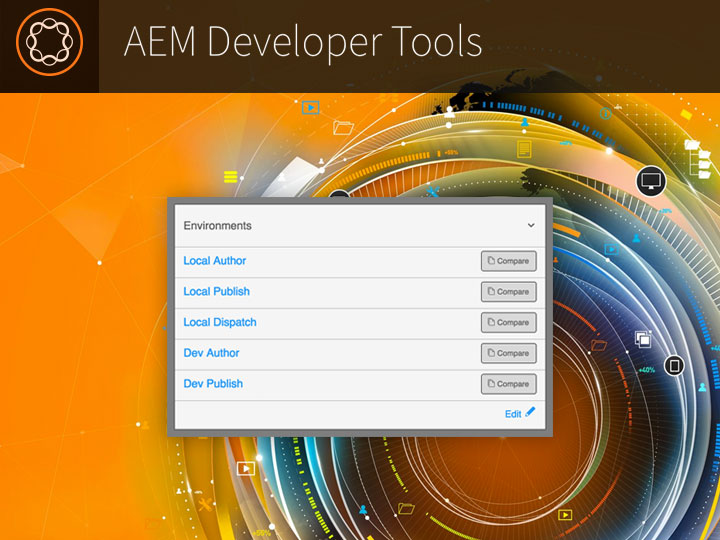The width and height of the screenshot is (720, 540).
Task: Click the AEM logo icon in header
Action: [50, 42]
